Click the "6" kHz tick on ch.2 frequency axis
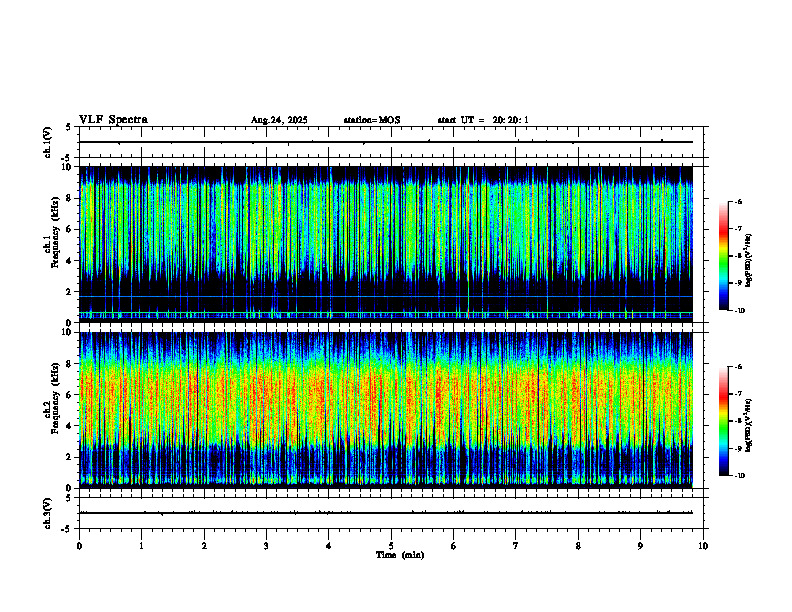The height and width of the screenshot is (612, 792). pyautogui.click(x=70, y=395)
